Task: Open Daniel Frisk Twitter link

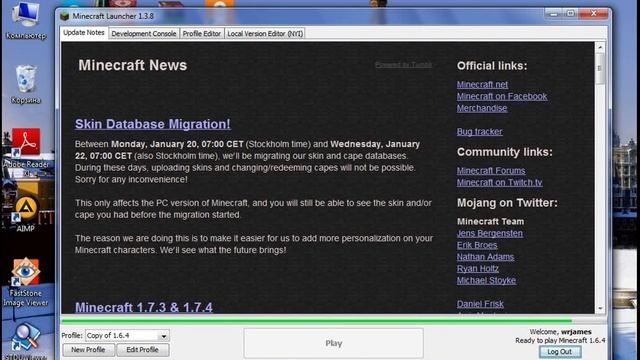Action: [x=480, y=304]
